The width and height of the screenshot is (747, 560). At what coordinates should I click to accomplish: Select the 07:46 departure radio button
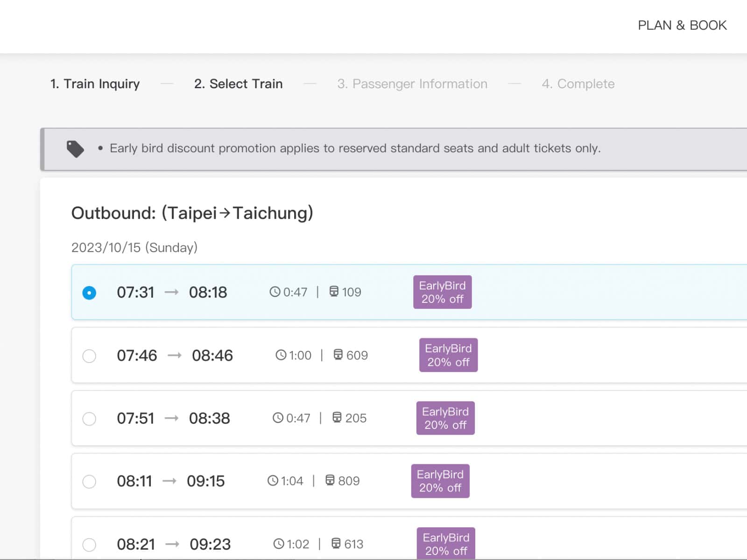[89, 356]
